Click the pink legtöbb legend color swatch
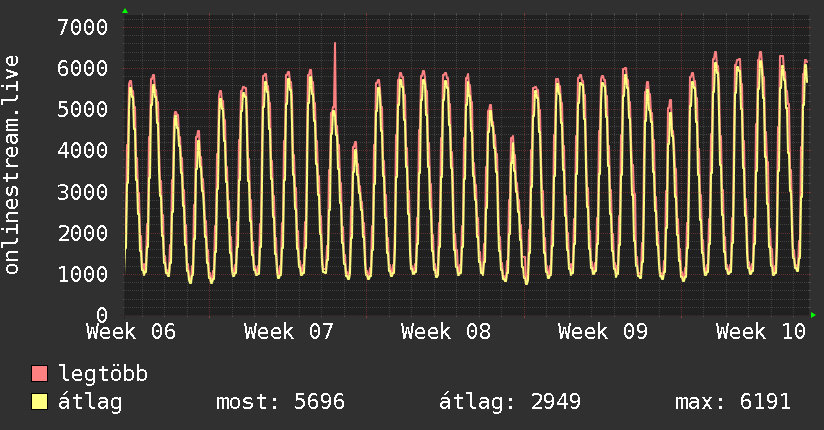The height and width of the screenshot is (430, 824). pyautogui.click(x=39, y=373)
